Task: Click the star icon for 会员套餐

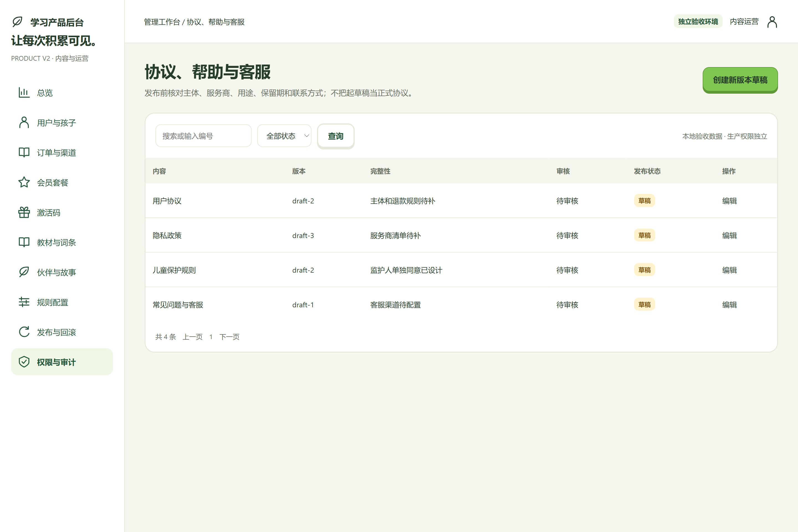Action: [x=24, y=182]
